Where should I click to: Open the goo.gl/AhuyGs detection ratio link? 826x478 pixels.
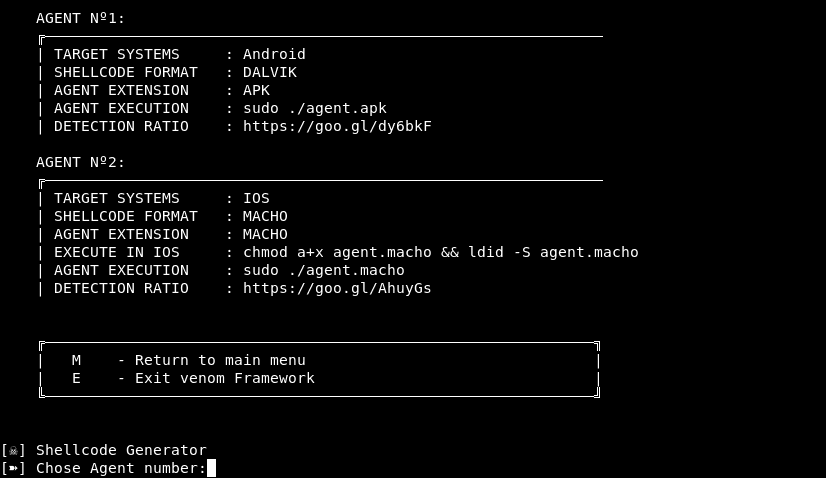337,288
